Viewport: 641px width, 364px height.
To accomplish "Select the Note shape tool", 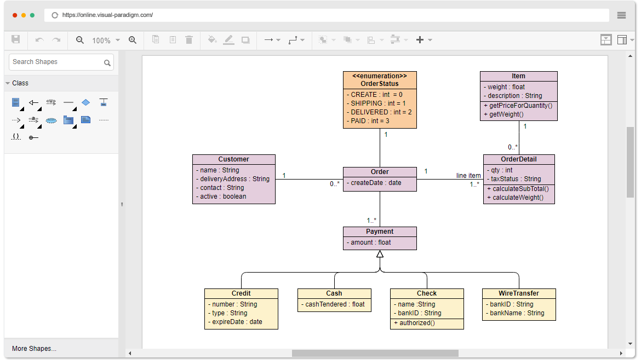I will 85,120.
